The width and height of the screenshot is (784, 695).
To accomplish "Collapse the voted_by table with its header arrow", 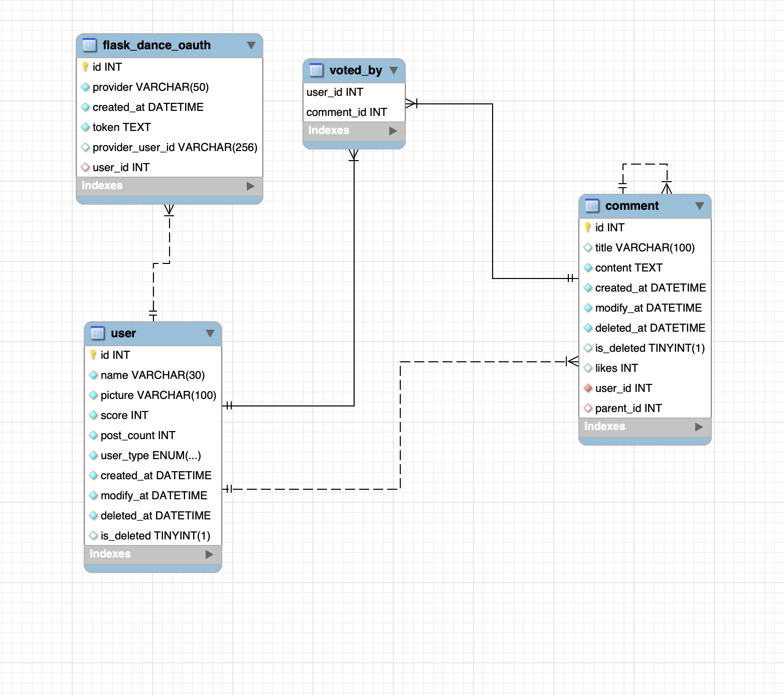I will [394, 70].
